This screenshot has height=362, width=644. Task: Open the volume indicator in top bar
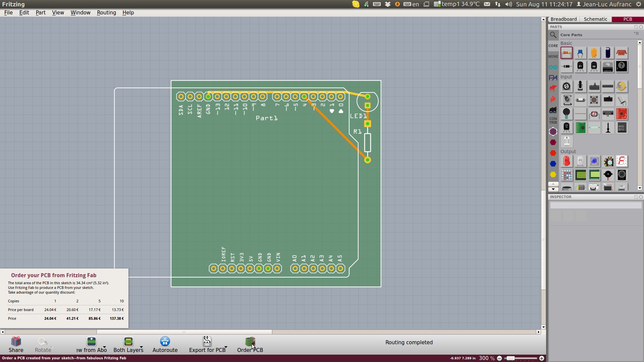(x=508, y=4)
